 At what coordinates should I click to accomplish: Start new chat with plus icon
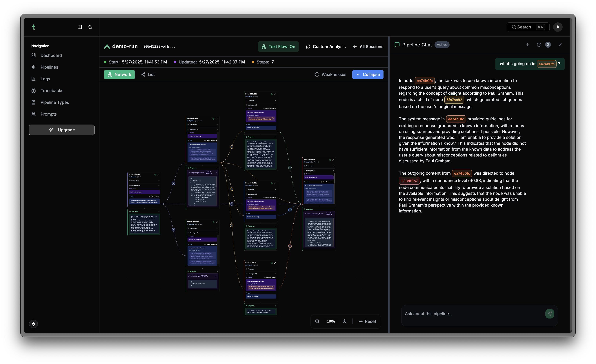(527, 45)
